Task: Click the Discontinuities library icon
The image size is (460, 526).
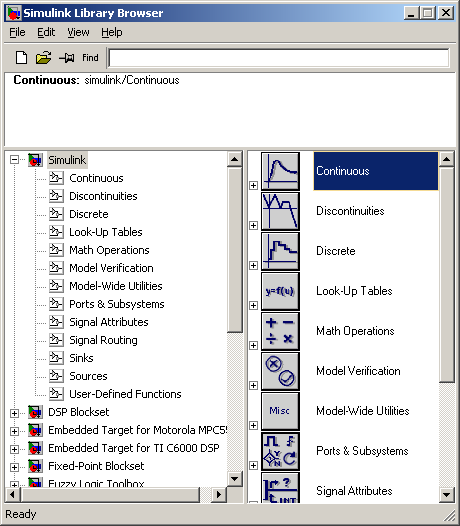Action: (x=280, y=211)
